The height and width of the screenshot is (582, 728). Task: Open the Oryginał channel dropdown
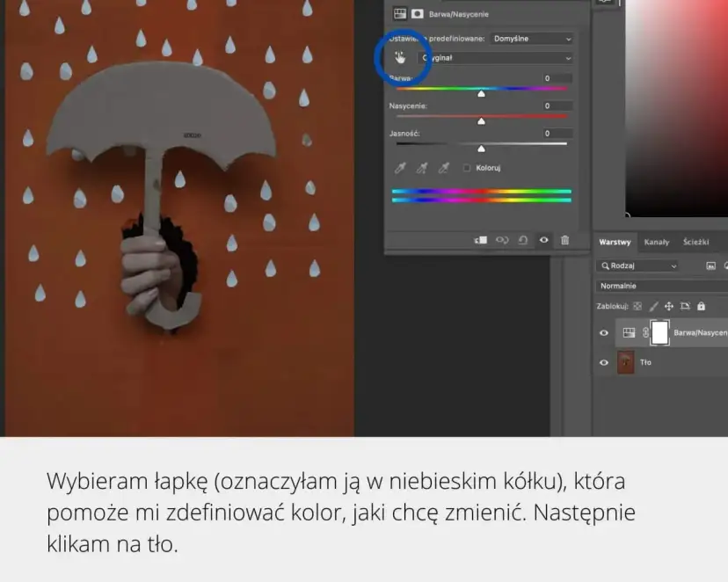pyautogui.click(x=498, y=58)
